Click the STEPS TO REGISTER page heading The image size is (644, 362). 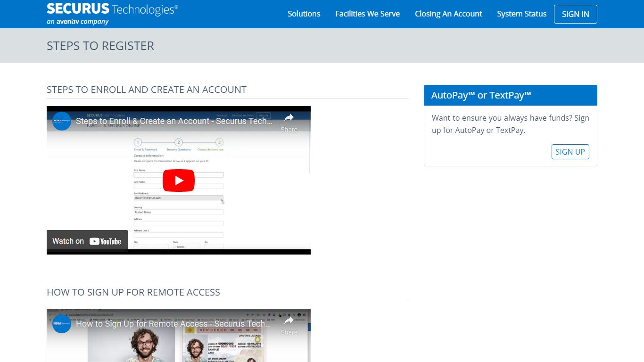point(100,46)
